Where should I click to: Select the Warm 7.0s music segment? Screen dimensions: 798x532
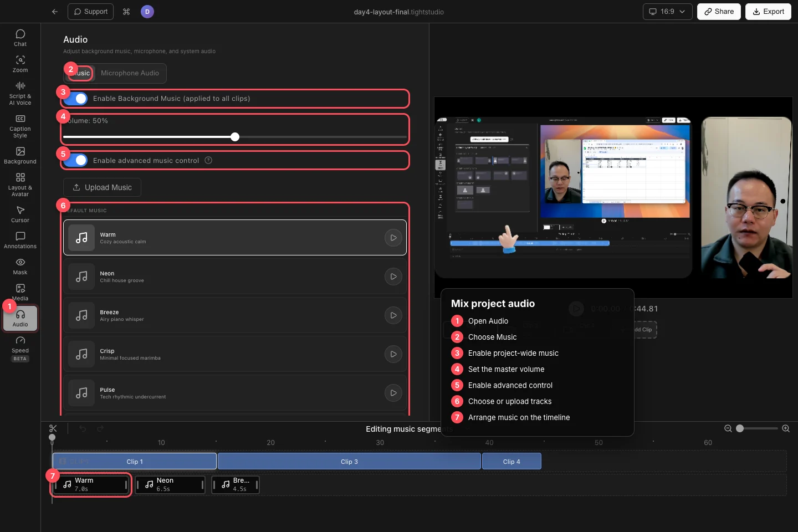91,485
